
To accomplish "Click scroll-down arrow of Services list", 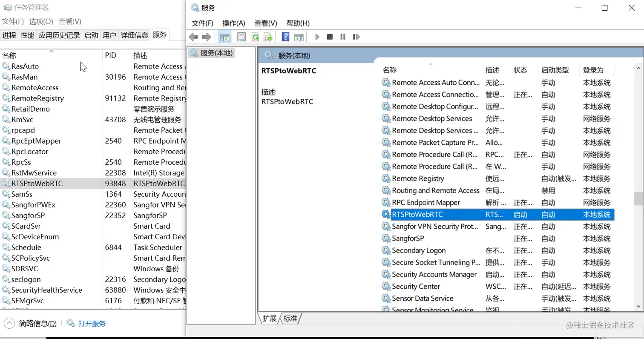I will tap(638, 306).
